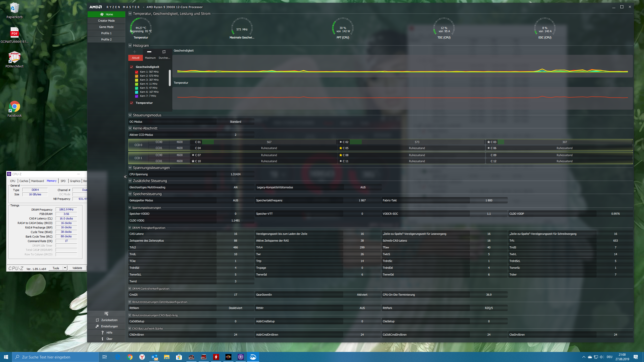Click the Validate button in CPU-Z

[77, 268]
